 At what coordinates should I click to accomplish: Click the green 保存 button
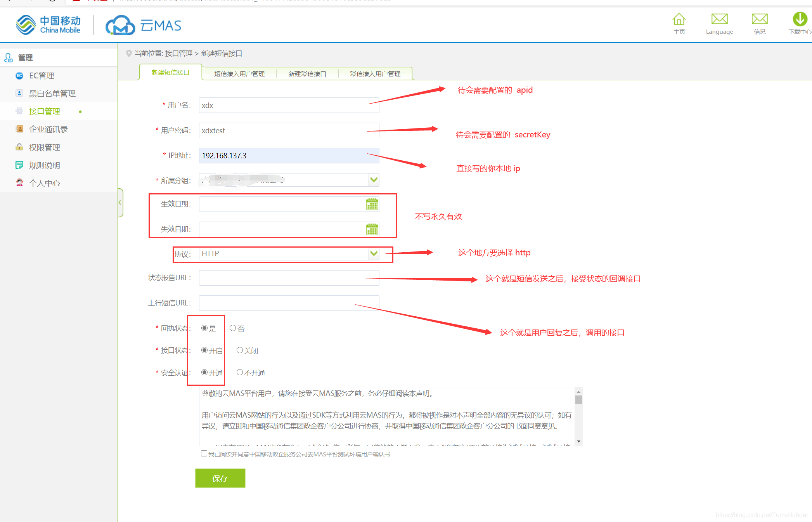click(220, 478)
